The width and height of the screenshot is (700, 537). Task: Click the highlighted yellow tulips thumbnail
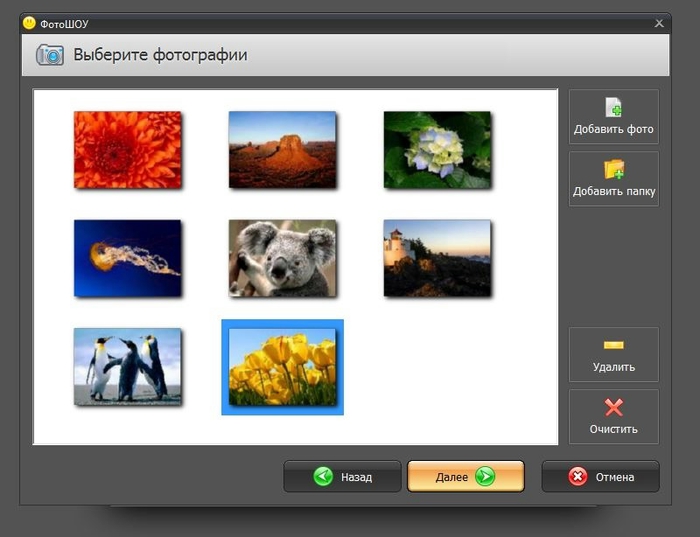point(282,367)
